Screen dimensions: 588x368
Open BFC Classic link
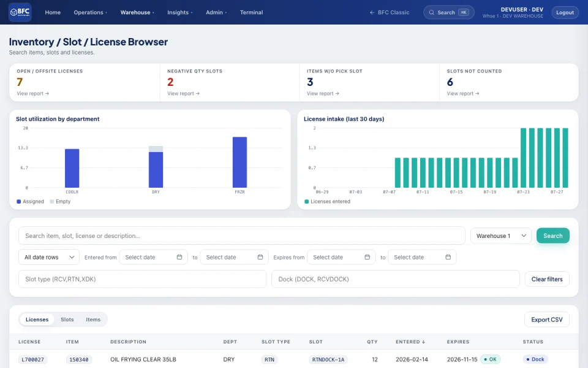[x=390, y=12]
